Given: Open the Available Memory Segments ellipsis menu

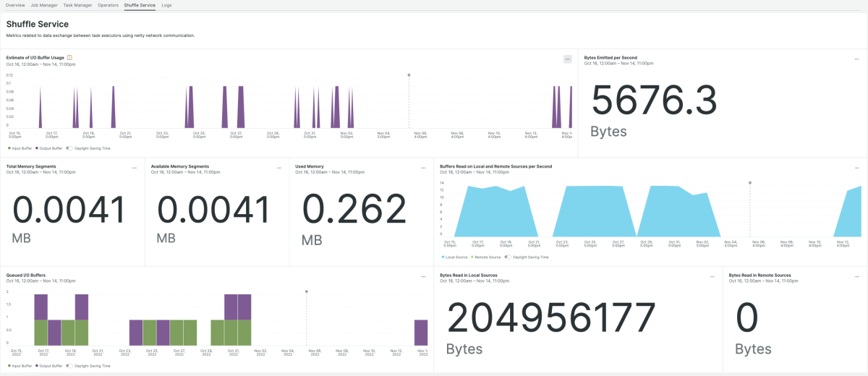Looking at the screenshot, I should pyautogui.click(x=279, y=167).
